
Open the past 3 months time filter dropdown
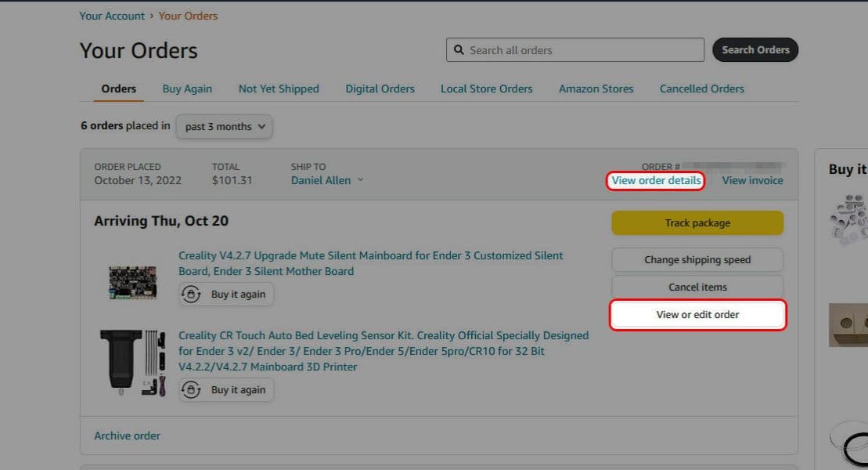point(224,126)
